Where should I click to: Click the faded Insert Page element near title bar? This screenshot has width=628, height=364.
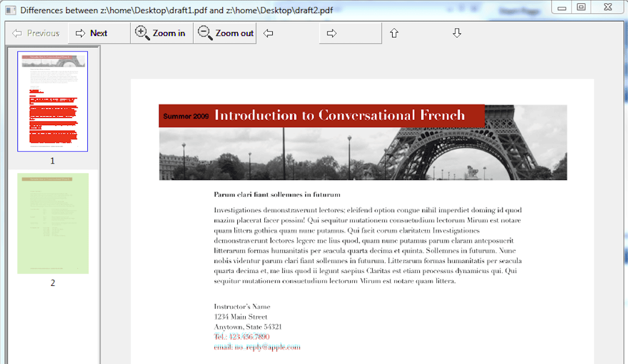pos(519,11)
